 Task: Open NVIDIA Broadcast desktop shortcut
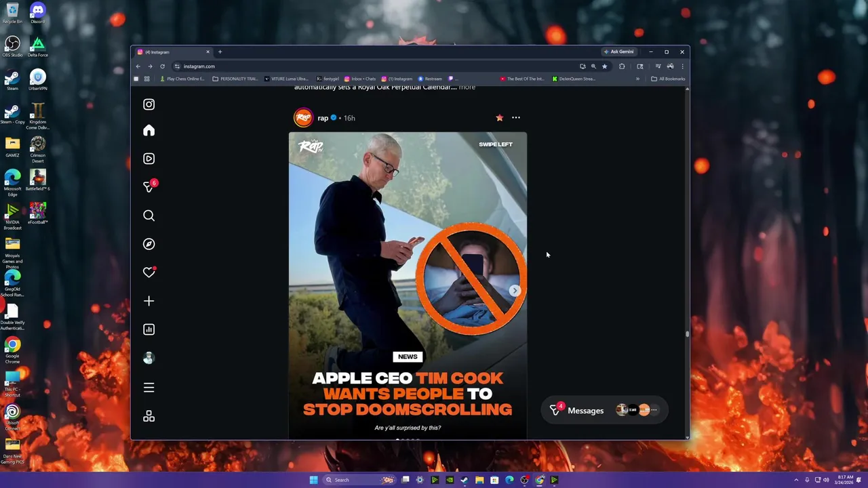pos(12,217)
